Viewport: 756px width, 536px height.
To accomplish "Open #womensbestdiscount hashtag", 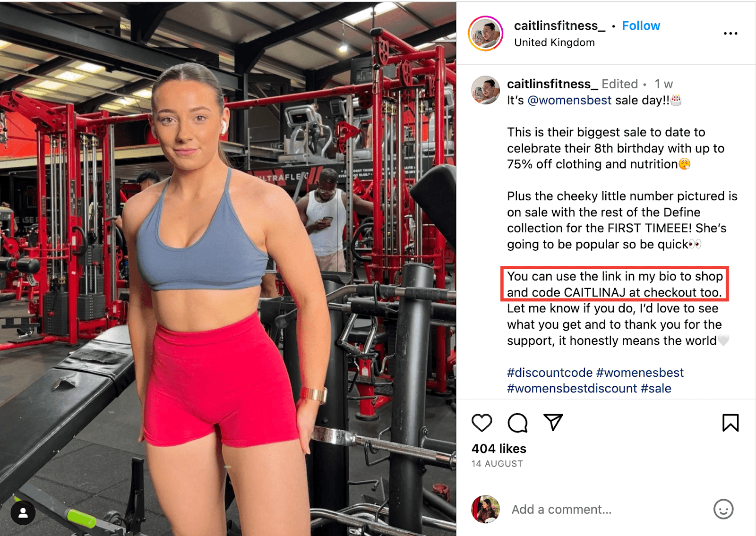I will point(572,389).
